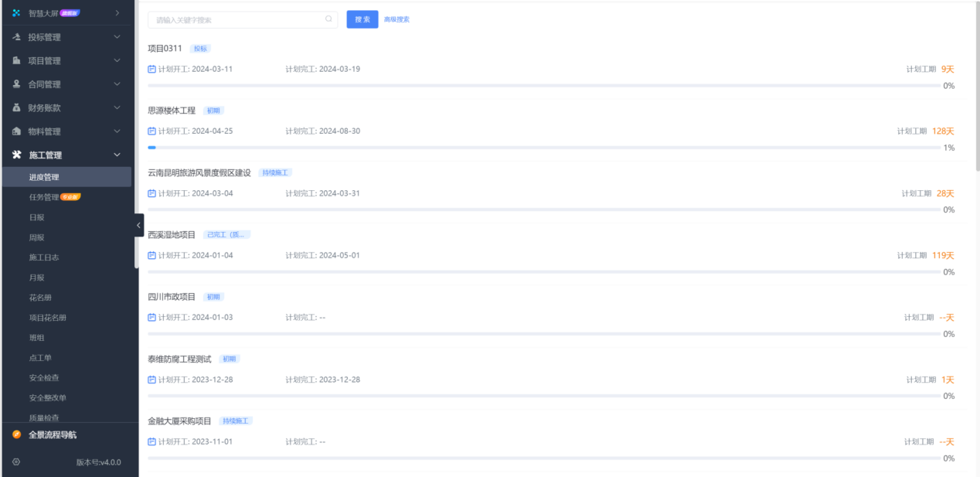Click the 项目管理 folder icon

coord(16,61)
